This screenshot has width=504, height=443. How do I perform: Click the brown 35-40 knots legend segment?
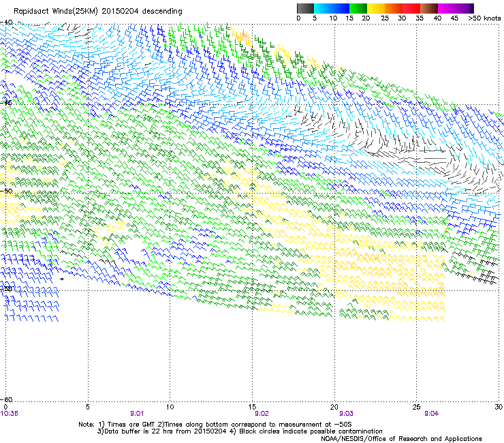(429, 8)
